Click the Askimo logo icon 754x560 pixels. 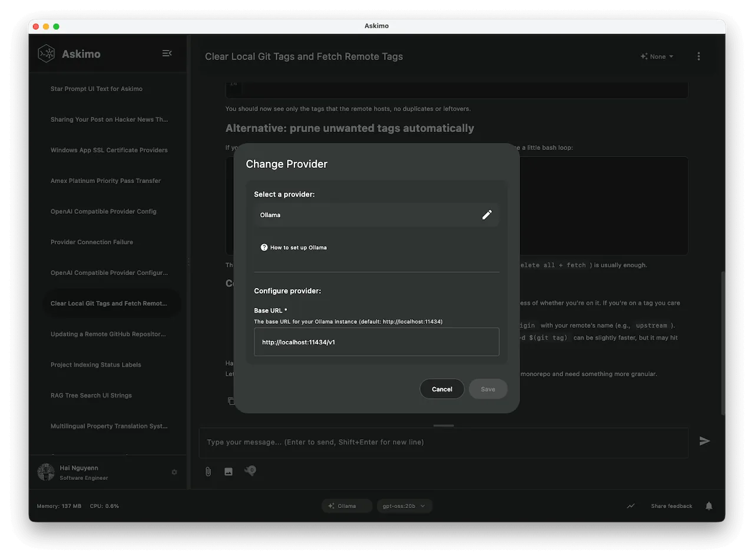46,54
